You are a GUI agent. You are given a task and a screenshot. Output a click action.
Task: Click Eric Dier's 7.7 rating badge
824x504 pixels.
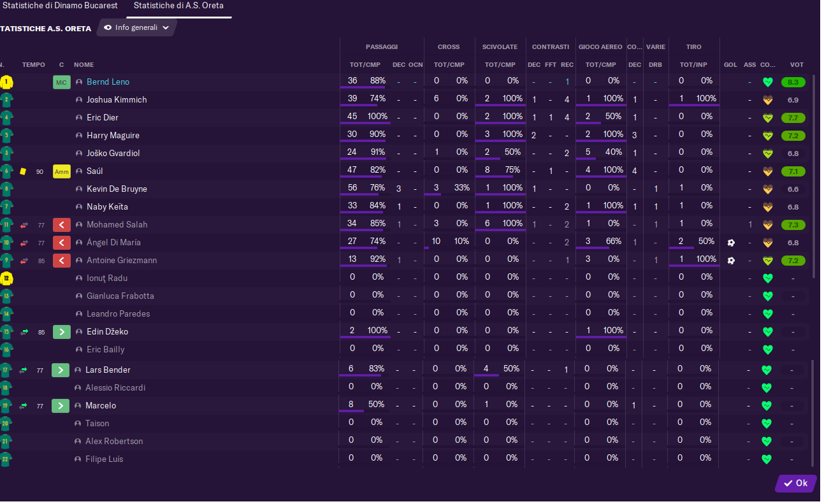(793, 118)
